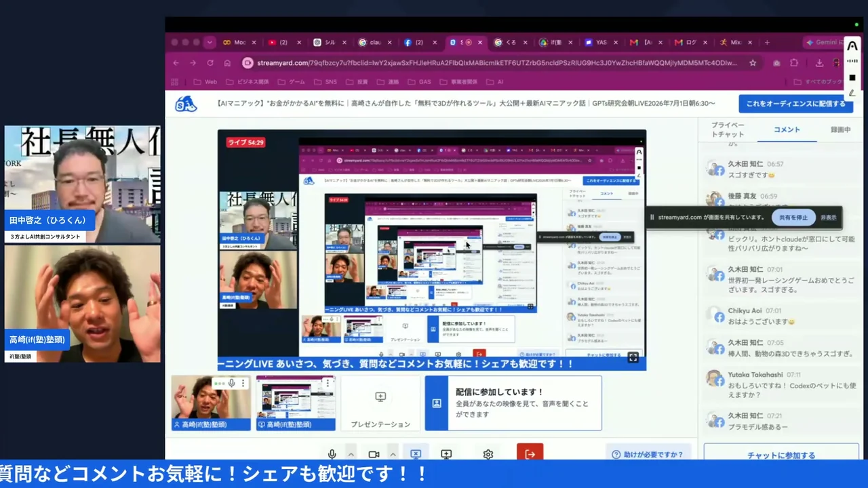The image size is (868, 488).
Task: Stop screen sharing with the highlighted share icon
Action: [416, 454]
